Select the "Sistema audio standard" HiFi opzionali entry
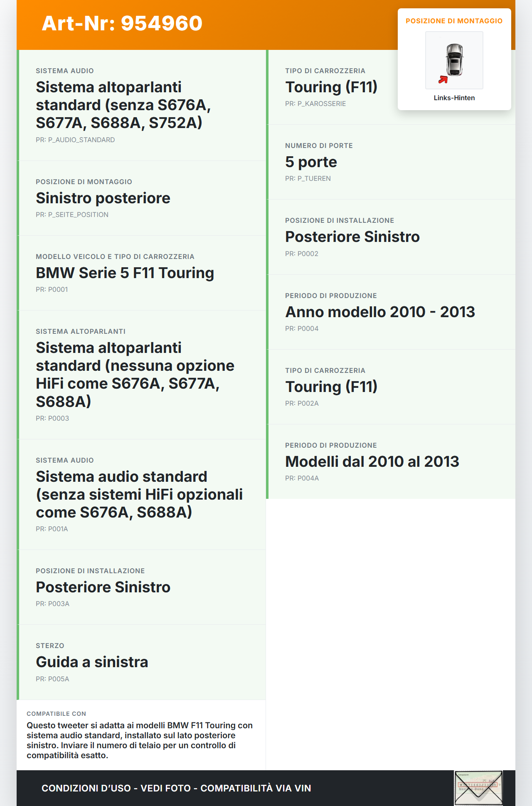 (x=139, y=495)
